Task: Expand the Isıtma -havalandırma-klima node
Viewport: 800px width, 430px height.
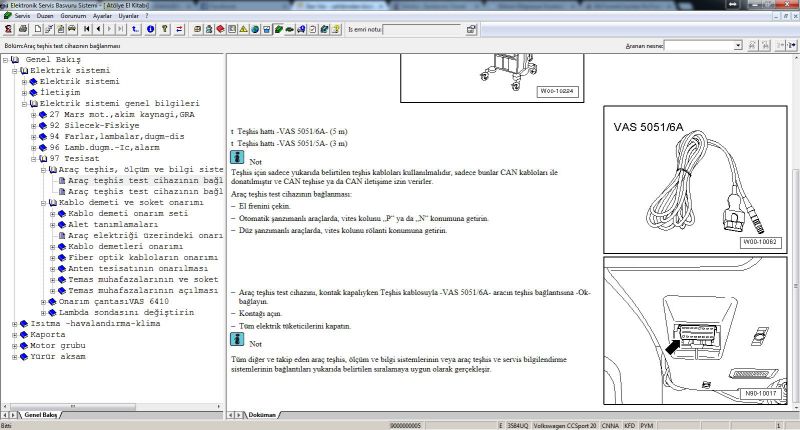Action: 15,324
